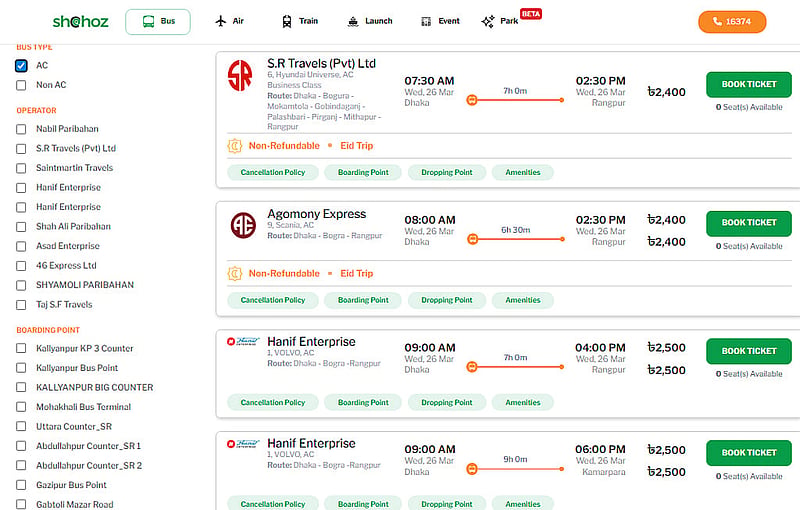Open the Event tab
Image resolution: width=800 pixels, height=510 pixels.
(x=440, y=21)
